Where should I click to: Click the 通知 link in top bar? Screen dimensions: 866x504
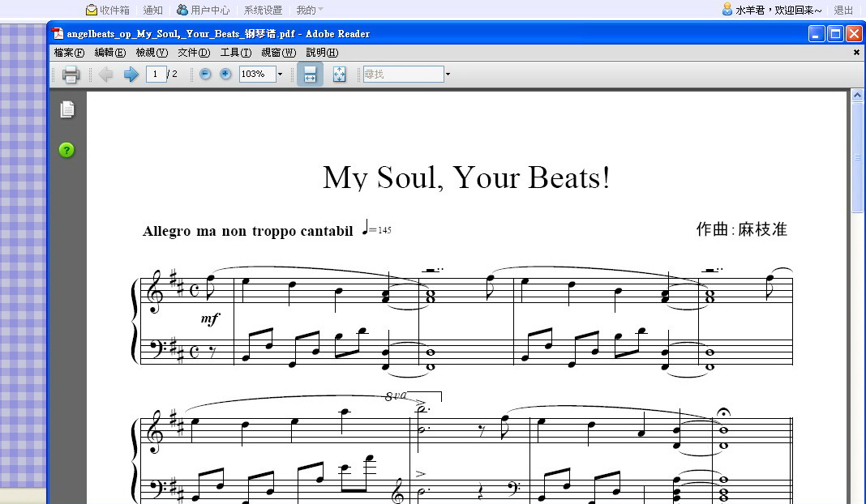[x=153, y=10]
